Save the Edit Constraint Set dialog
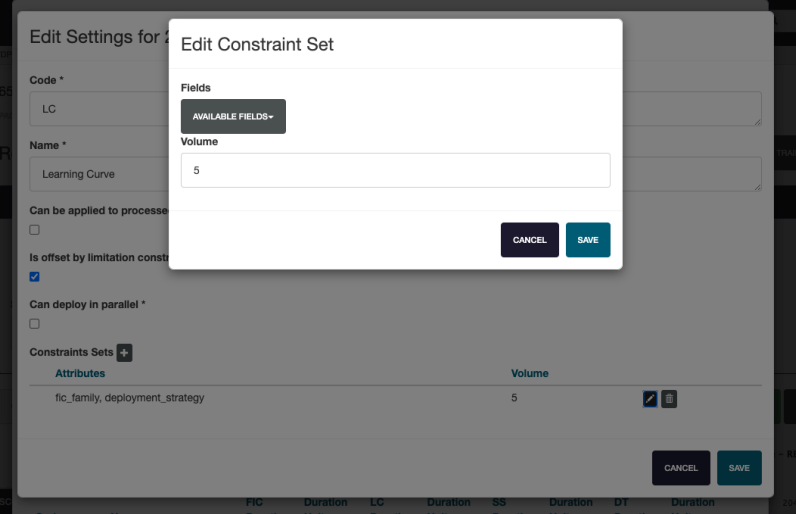This screenshot has height=514, width=796. click(587, 240)
